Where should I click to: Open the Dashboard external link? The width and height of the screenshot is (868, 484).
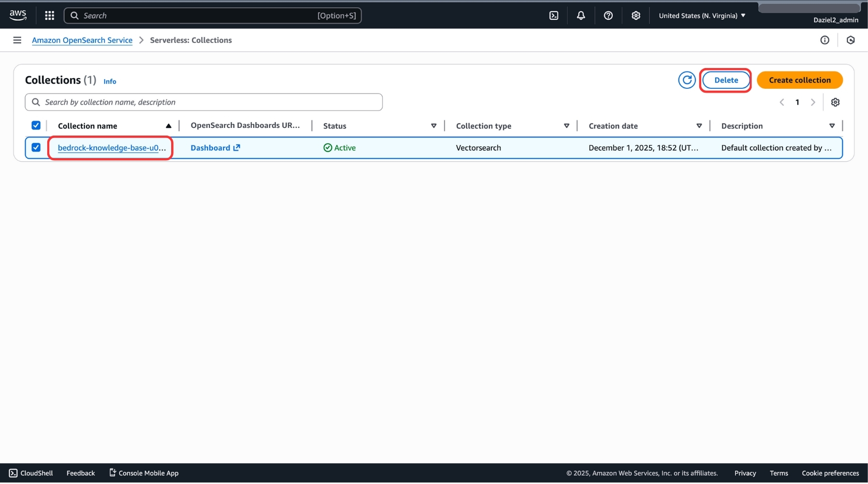coord(215,148)
